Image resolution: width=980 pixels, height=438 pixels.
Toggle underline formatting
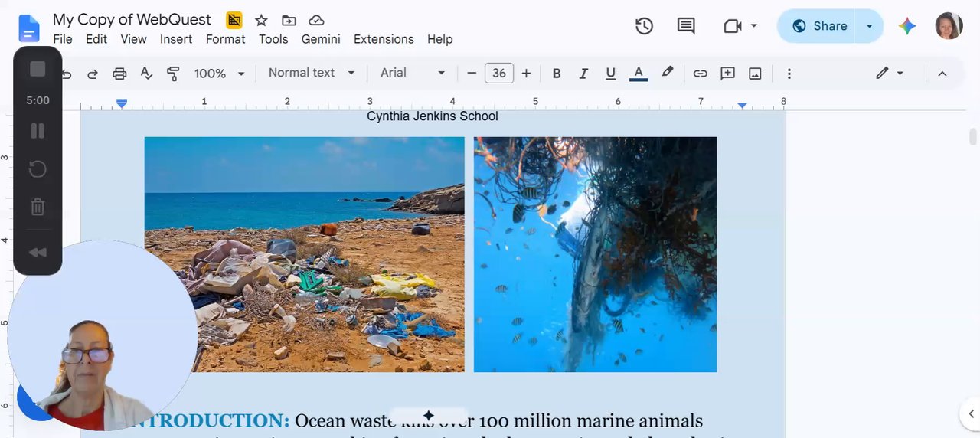[610, 74]
